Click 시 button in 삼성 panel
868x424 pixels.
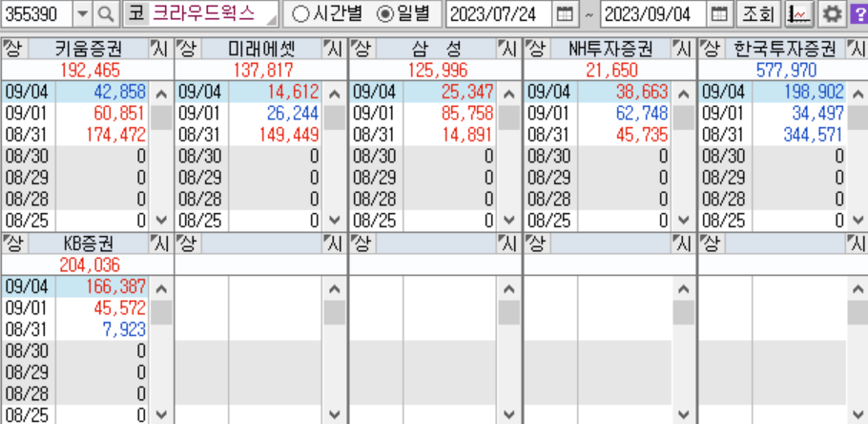coord(507,50)
